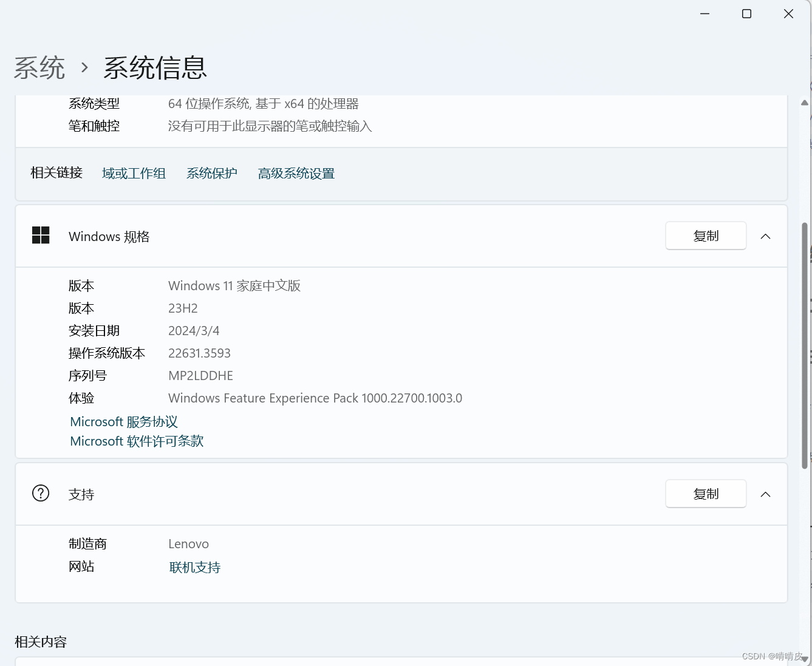Click the 安装日期 label
Viewport: 812px width, 666px height.
(x=94, y=331)
